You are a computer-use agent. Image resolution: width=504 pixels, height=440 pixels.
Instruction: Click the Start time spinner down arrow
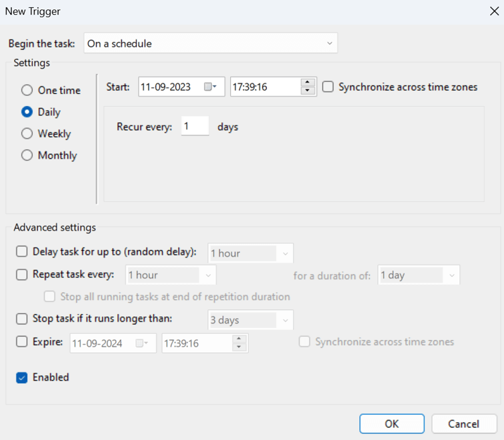pyautogui.click(x=307, y=91)
